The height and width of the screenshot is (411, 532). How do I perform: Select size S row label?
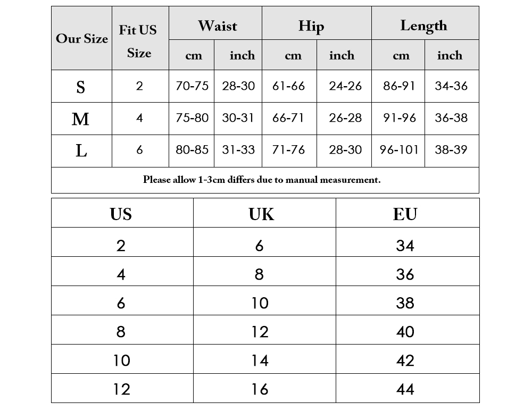coord(82,87)
